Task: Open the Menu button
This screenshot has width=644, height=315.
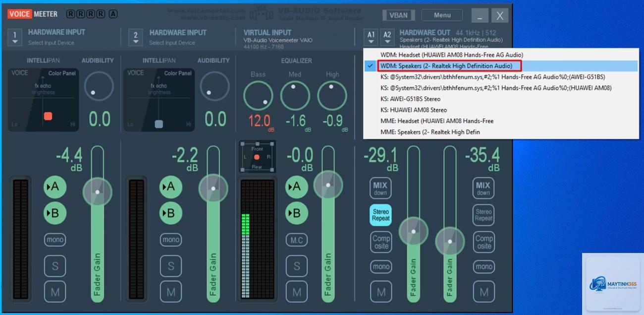Action: pyautogui.click(x=442, y=15)
